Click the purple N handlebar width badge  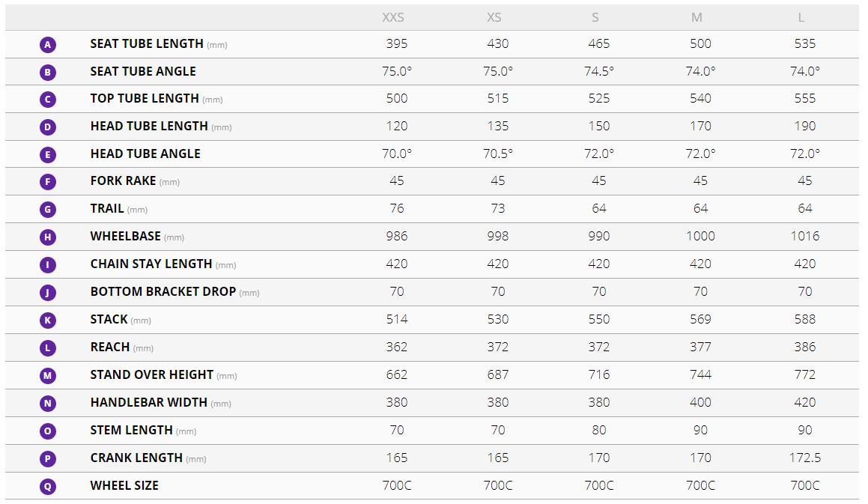pyautogui.click(x=48, y=404)
